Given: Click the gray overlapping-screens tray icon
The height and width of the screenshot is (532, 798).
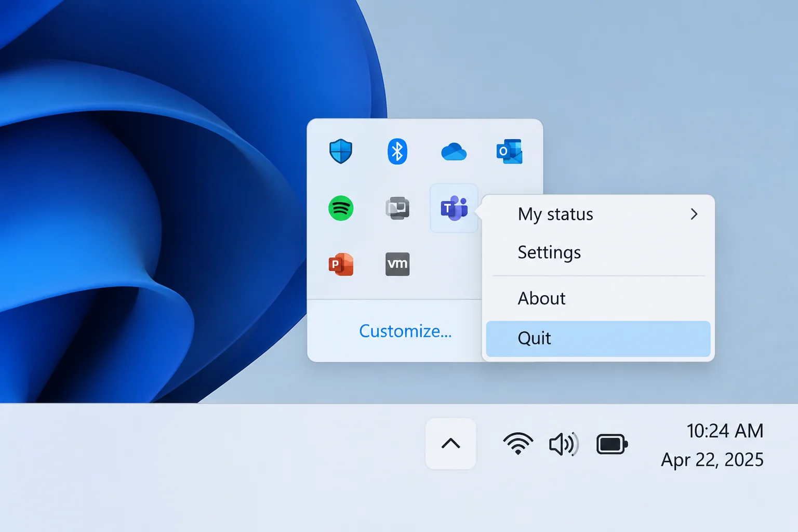Looking at the screenshot, I should 397,208.
